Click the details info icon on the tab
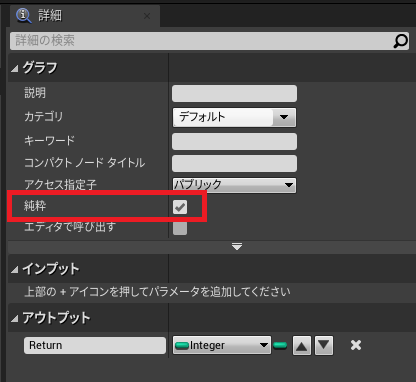The width and height of the screenshot is (416, 382). pos(24,16)
